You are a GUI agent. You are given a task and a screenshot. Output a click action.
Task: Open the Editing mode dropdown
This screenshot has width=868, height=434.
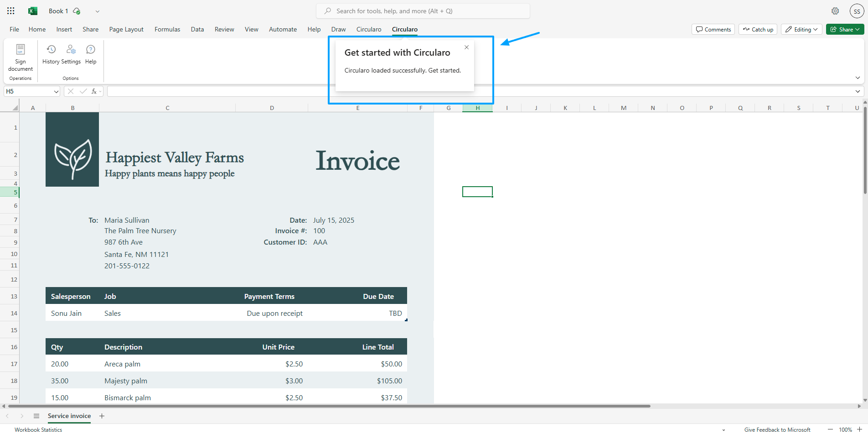802,29
